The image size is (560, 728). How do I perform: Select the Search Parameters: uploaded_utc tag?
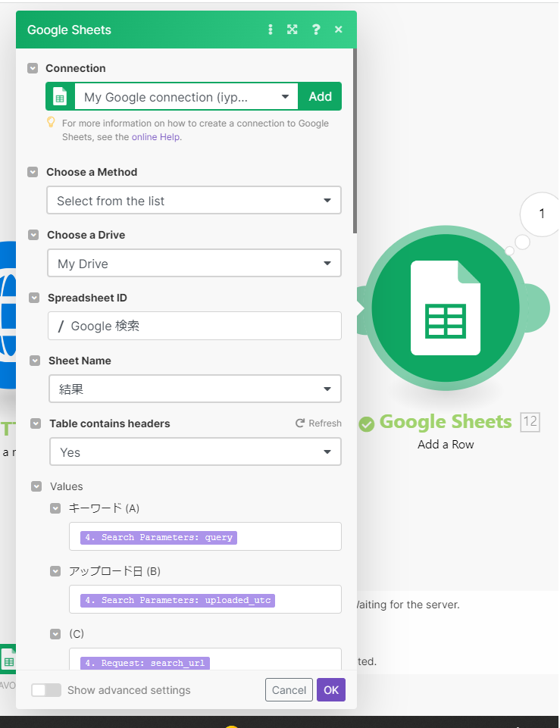click(x=177, y=600)
